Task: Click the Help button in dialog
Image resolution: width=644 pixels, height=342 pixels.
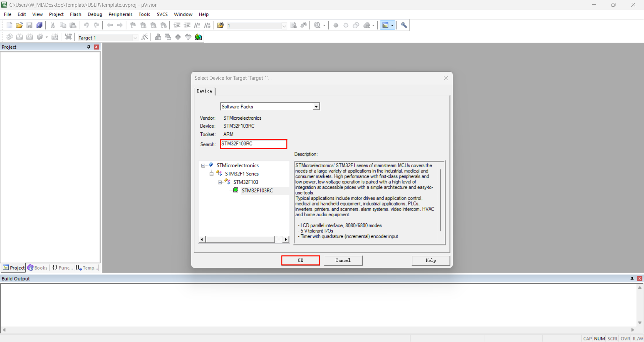Action: coord(431,261)
